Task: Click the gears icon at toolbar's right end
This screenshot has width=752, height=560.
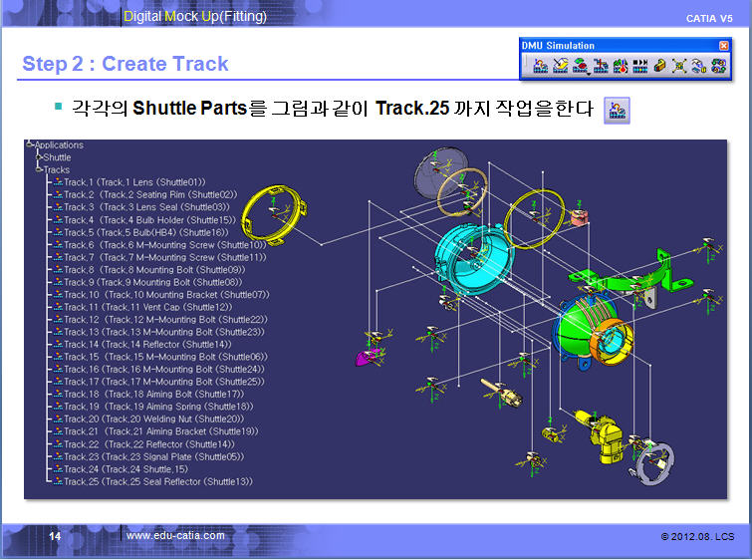Action: [718, 66]
